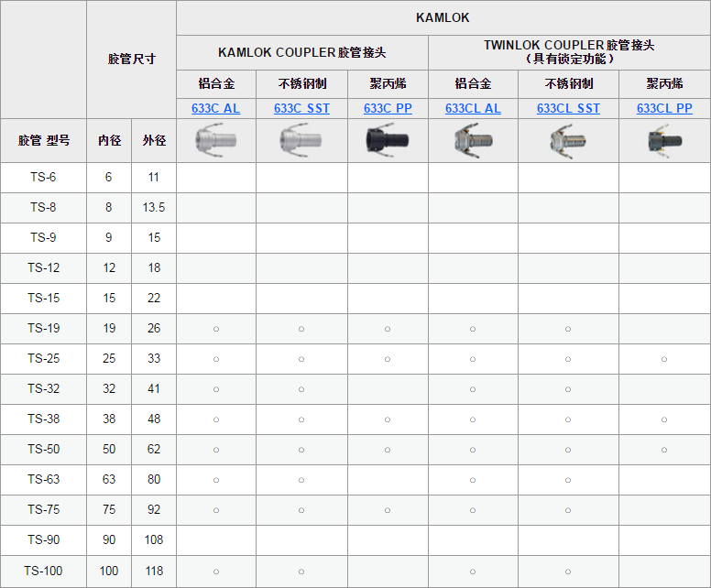Click the polypropylene 633CL Twinlok coupler image
Image resolution: width=711 pixels, height=588 pixels.
664,141
